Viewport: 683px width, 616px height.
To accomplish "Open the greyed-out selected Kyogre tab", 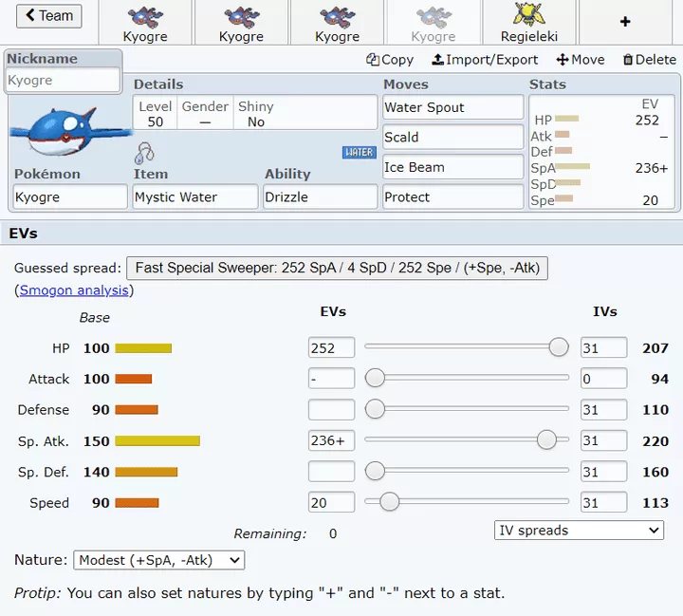I will pyautogui.click(x=433, y=22).
